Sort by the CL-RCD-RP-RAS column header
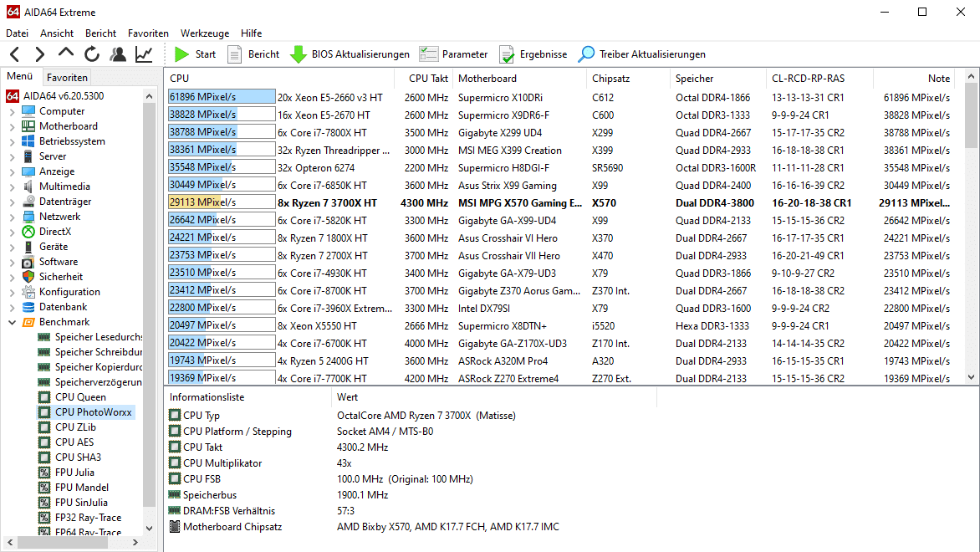 [819, 78]
